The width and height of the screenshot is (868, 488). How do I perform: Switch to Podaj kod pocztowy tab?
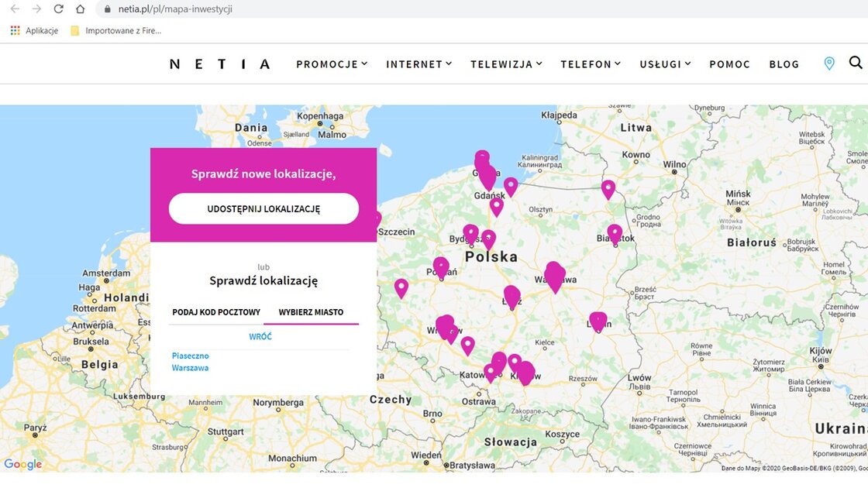click(216, 312)
